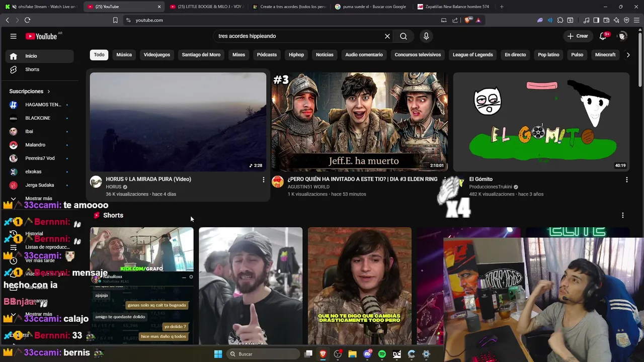Click the Brave Rewards triangle icon

coord(478,20)
